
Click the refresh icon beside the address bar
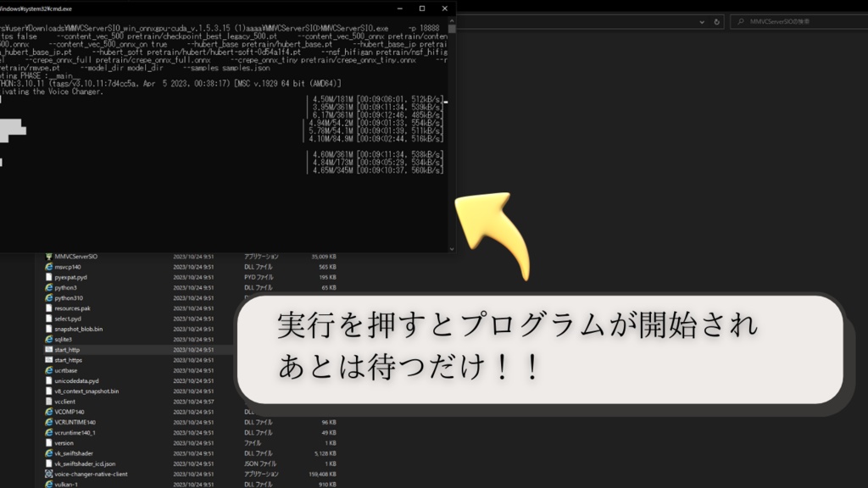[717, 23]
